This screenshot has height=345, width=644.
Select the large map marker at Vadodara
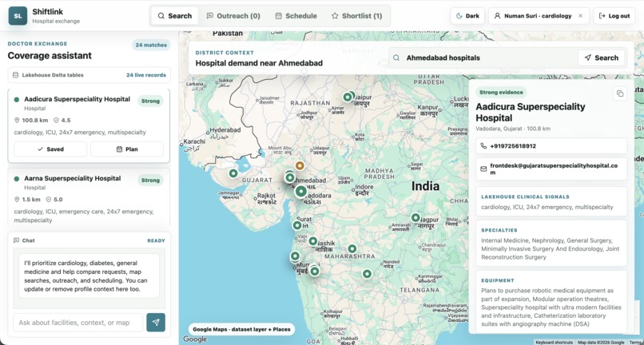pos(301,192)
